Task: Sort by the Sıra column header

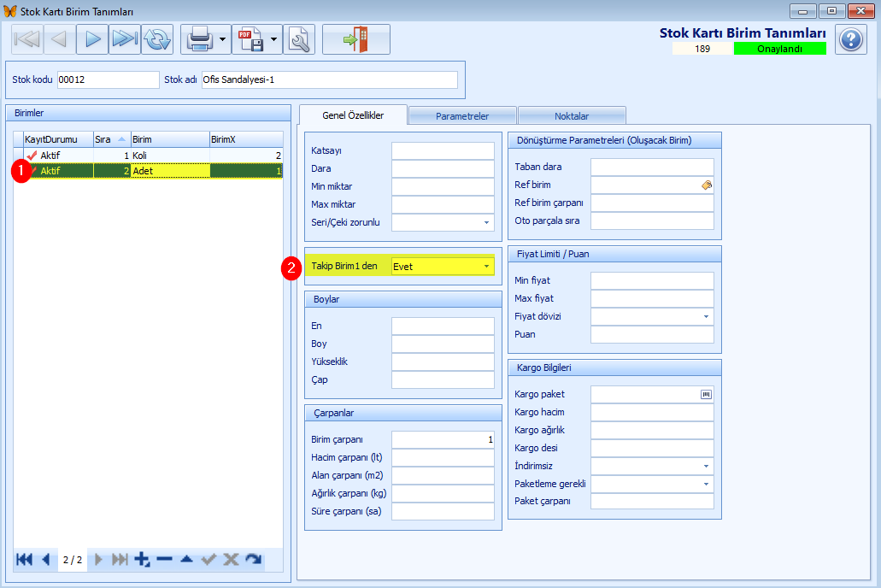Action: click(x=111, y=139)
